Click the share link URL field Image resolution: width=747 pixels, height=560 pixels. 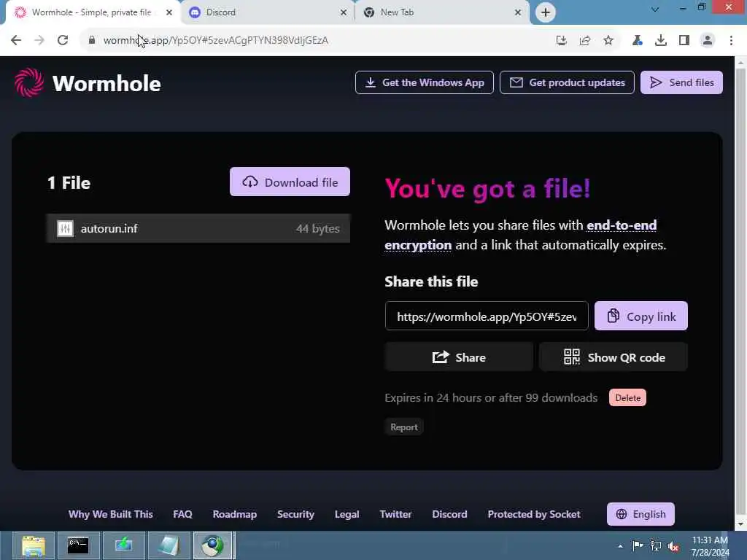487,316
